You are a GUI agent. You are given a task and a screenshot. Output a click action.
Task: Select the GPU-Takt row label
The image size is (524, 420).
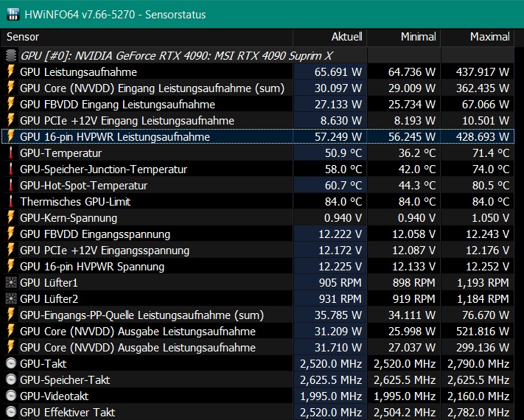coord(43,364)
